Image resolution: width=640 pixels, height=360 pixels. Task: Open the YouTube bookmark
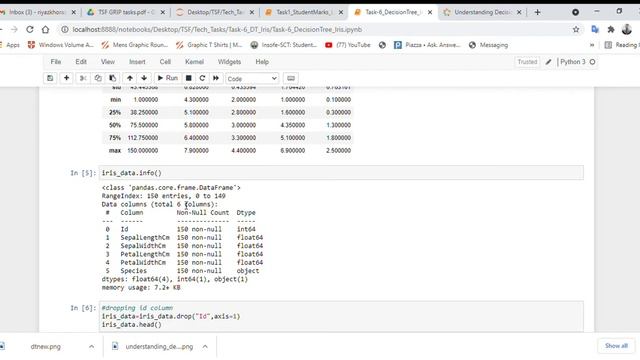348,45
